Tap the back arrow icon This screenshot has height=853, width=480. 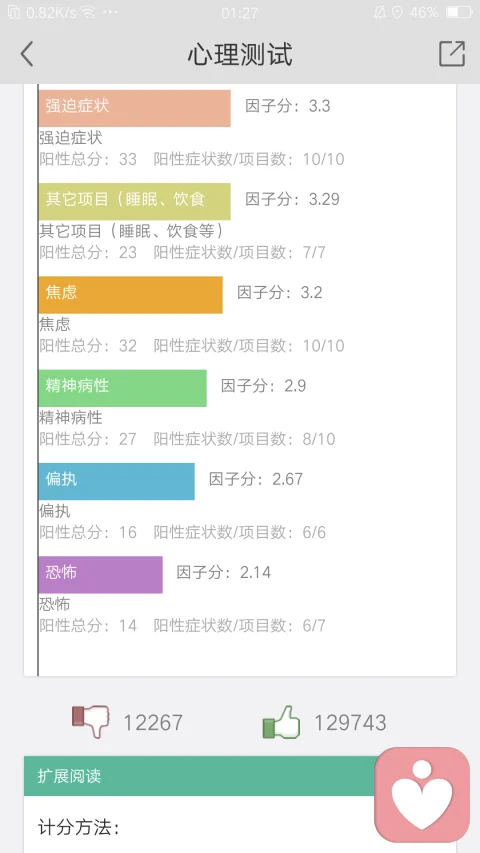(27, 54)
